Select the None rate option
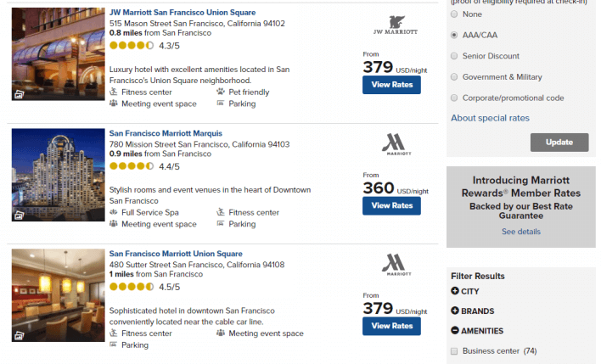Viewport: 601px width, 364px height. (x=455, y=14)
